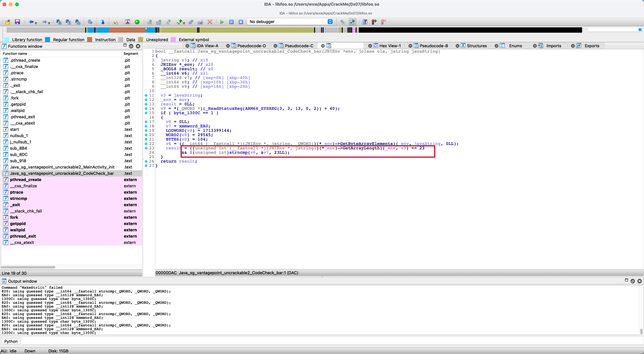This screenshot has width=644, height=354.
Task: Stop the running process
Action: [x=241, y=22]
